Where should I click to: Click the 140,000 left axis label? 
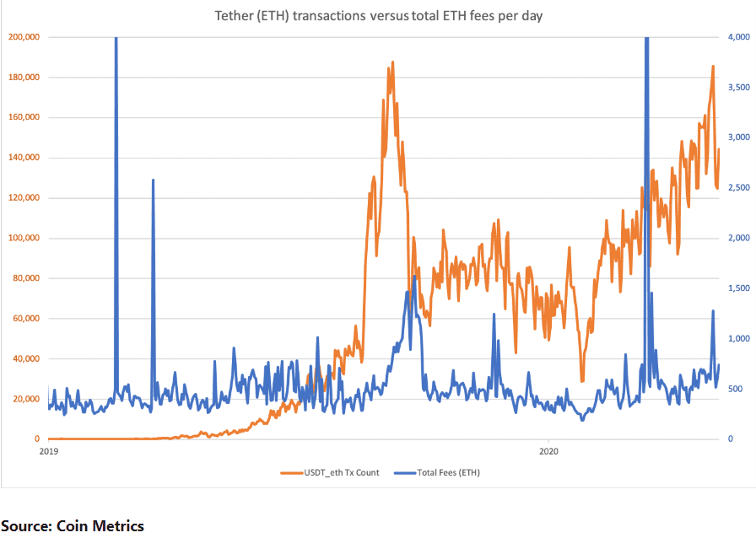(24, 157)
